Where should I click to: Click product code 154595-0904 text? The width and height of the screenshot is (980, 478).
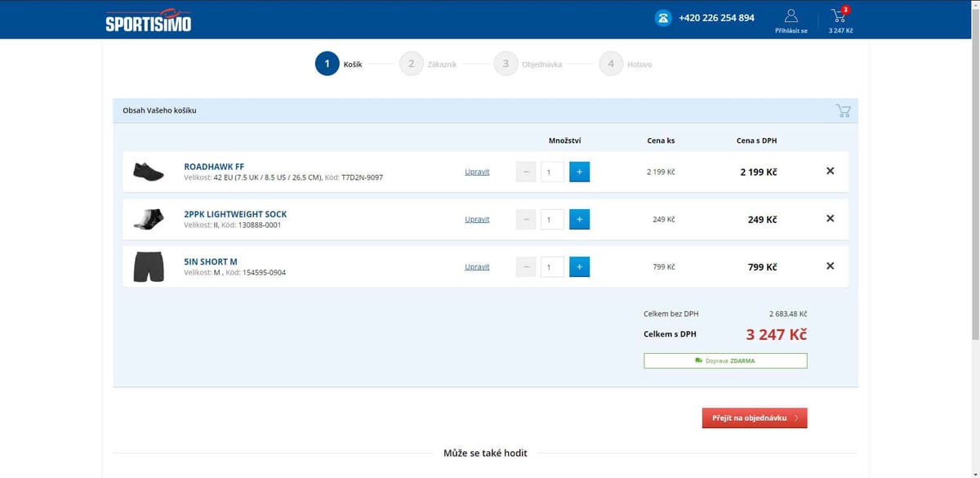coord(265,272)
